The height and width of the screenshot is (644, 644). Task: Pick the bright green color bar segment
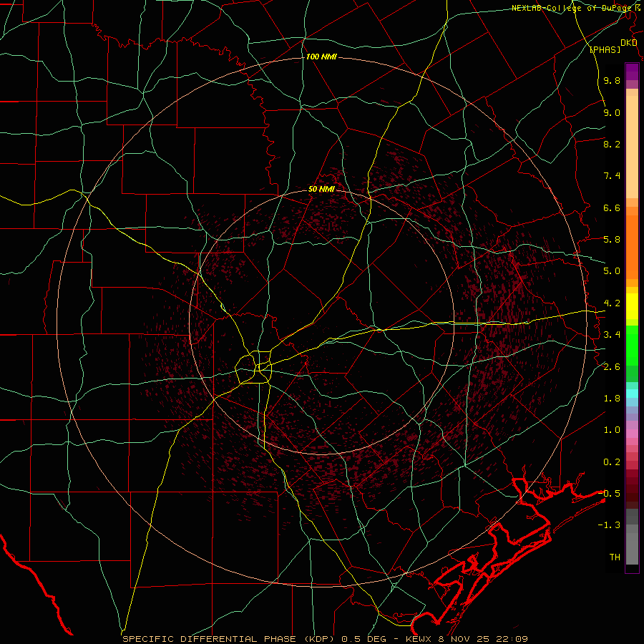(632, 345)
